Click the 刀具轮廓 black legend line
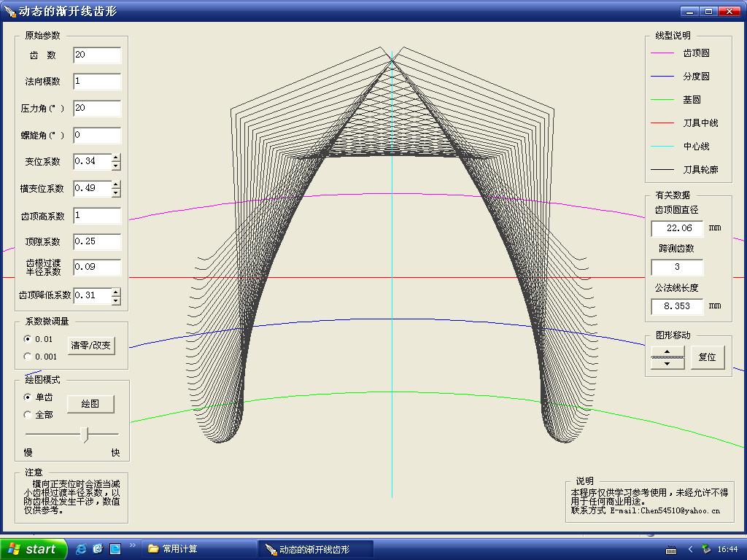Viewport: 747px width, 560px height. [x=662, y=169]
